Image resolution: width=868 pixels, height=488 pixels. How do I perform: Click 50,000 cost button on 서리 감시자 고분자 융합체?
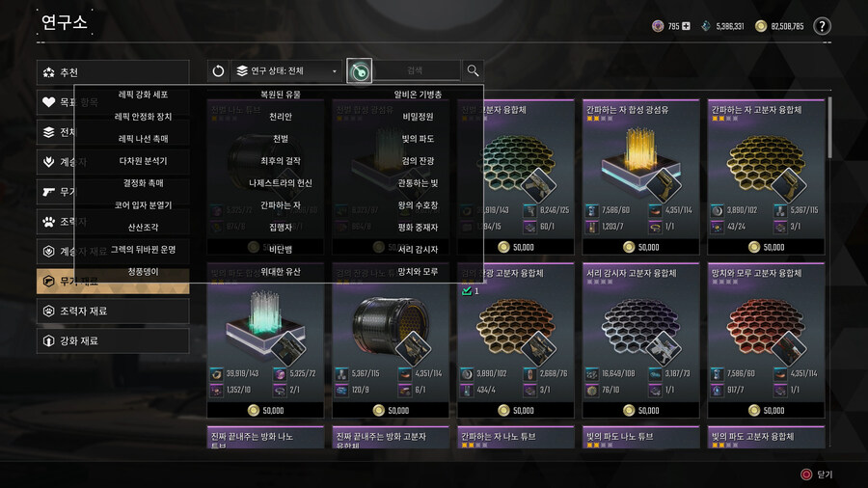(x=641, y=411)
